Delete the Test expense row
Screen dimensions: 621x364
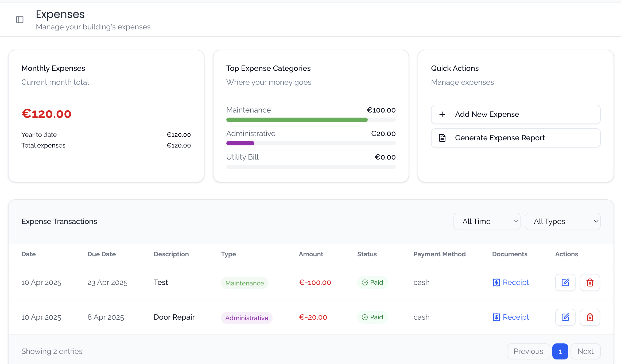click(x=590, y=282)
